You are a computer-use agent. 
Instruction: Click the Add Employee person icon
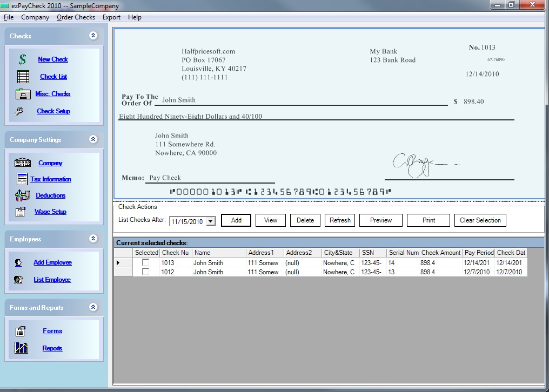(18, 262)
